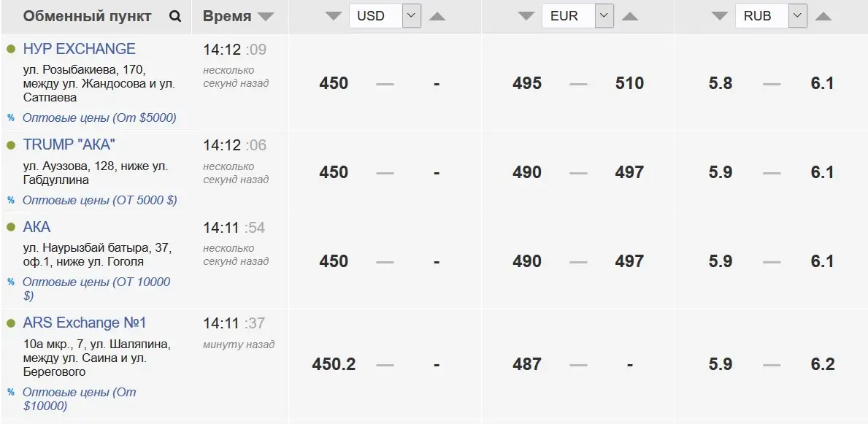The image size is (868, 424).
Task: View ARS Exchange wholesale prices from $10000
Action: 79,399
